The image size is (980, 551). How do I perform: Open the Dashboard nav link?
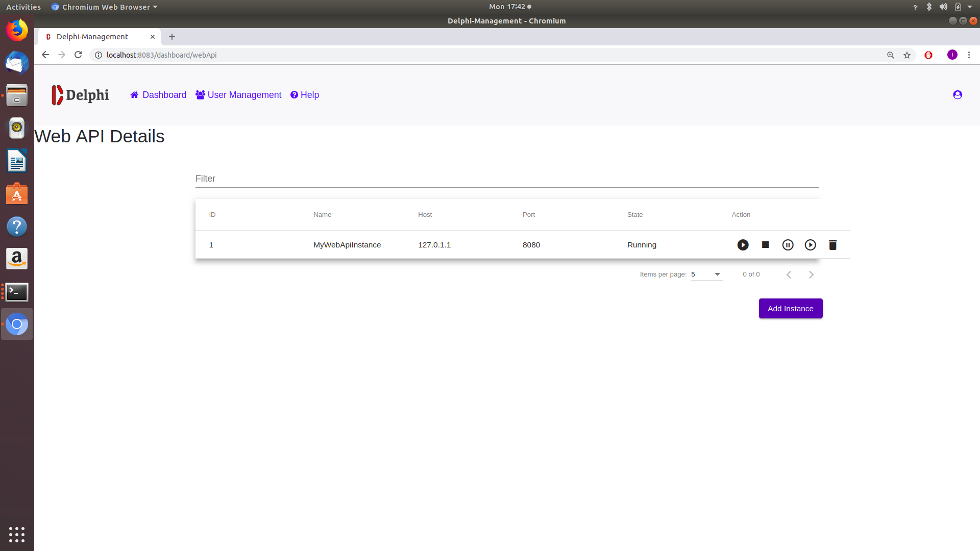point(158,95)
